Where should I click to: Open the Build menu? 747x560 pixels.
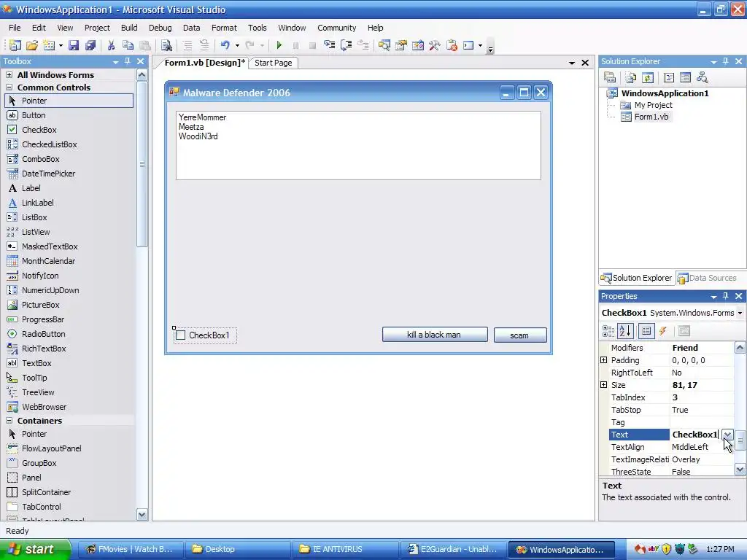tap(129, 28)
